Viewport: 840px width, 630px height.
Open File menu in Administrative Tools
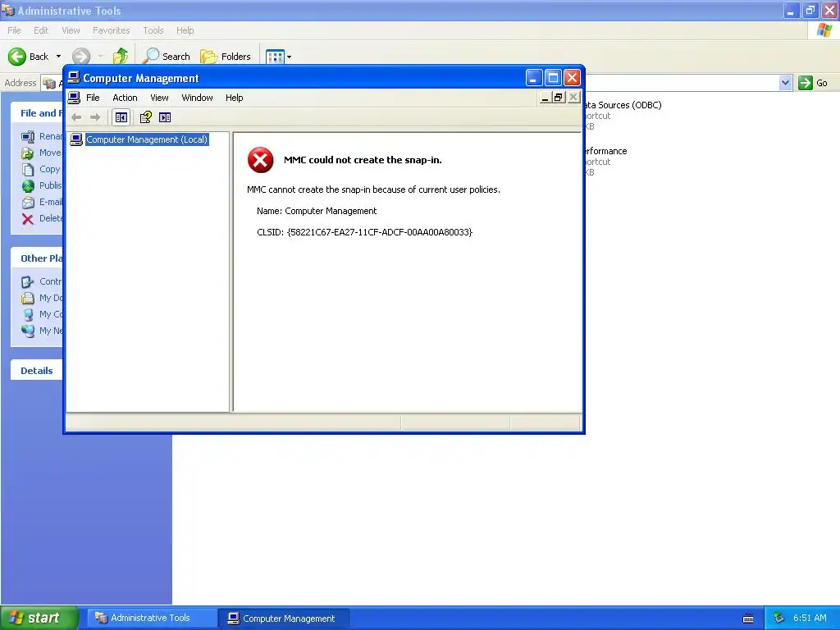pos(14,30)
